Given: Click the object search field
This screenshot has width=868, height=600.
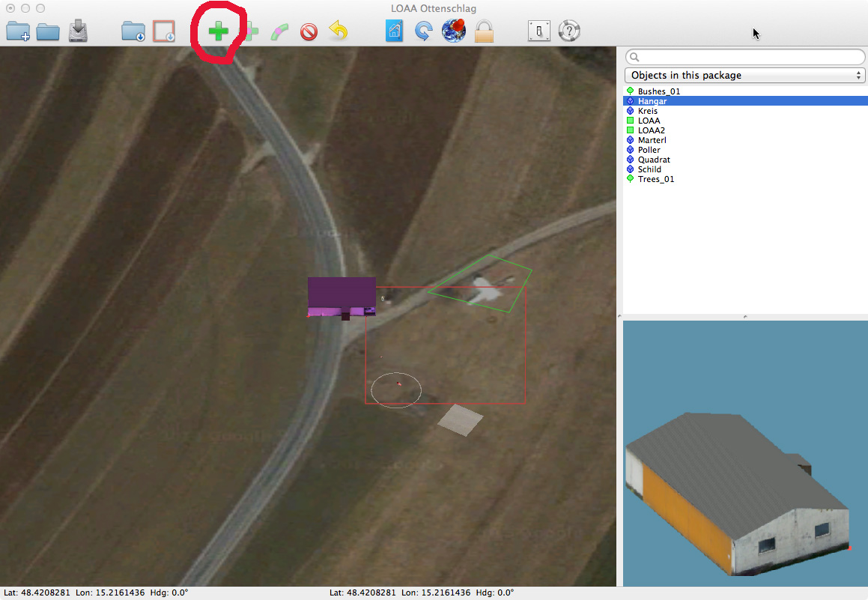Looking at the screenshot, I should coord(744,57).
